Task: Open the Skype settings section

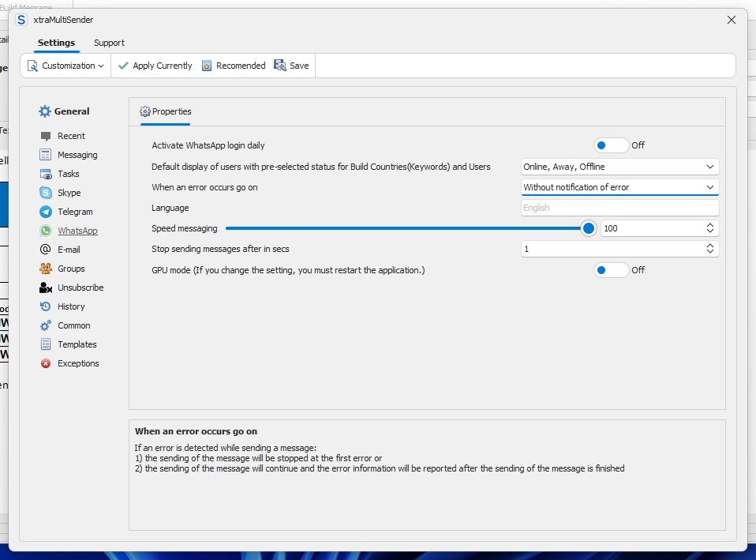Action: [60, 193]
